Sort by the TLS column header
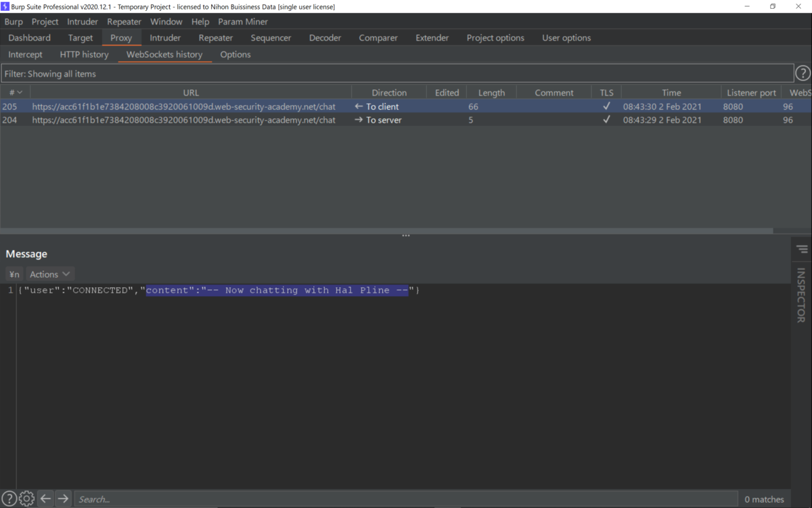 (x=606, y=93)
